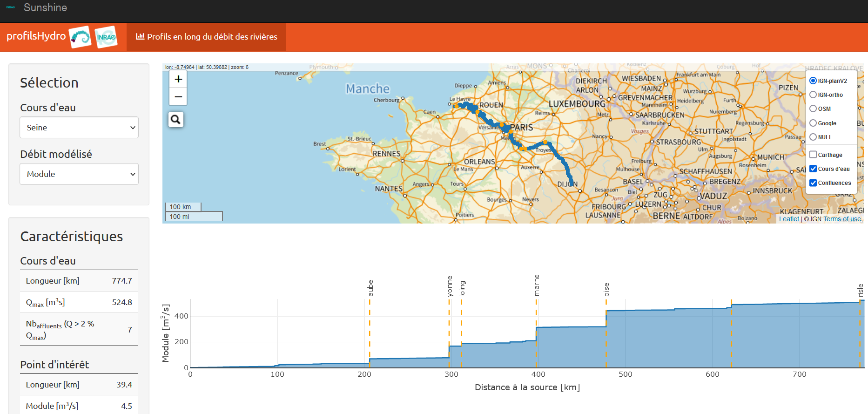The height and width of the screenshot is (414, 868).
Task: Choose Google base layer
Action: pos(813,123)
